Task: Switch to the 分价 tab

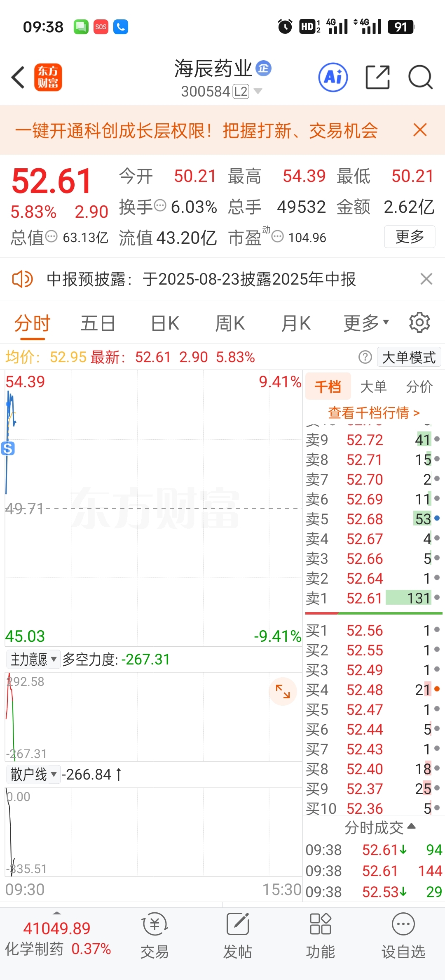Action: [x=419, y=386]
